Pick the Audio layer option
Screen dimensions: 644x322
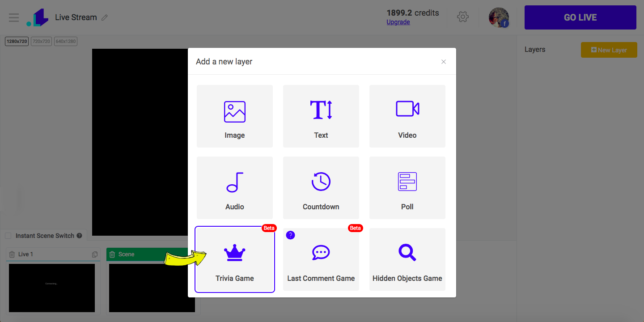[x=235, y=188]
